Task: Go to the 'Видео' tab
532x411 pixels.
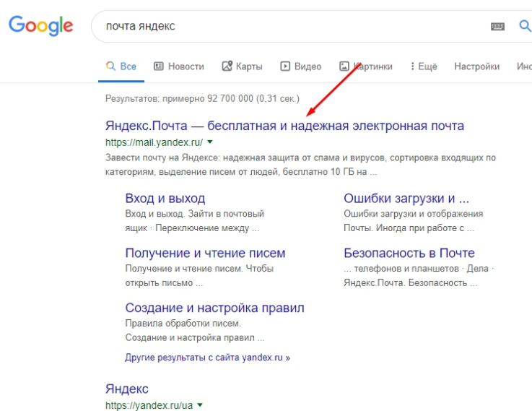Action: (301, 66)
